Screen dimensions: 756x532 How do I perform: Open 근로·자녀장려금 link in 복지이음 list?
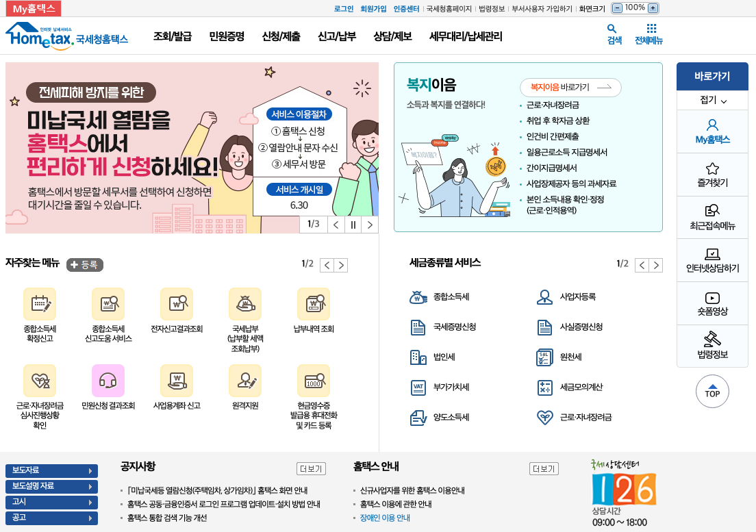pos(553,105)
